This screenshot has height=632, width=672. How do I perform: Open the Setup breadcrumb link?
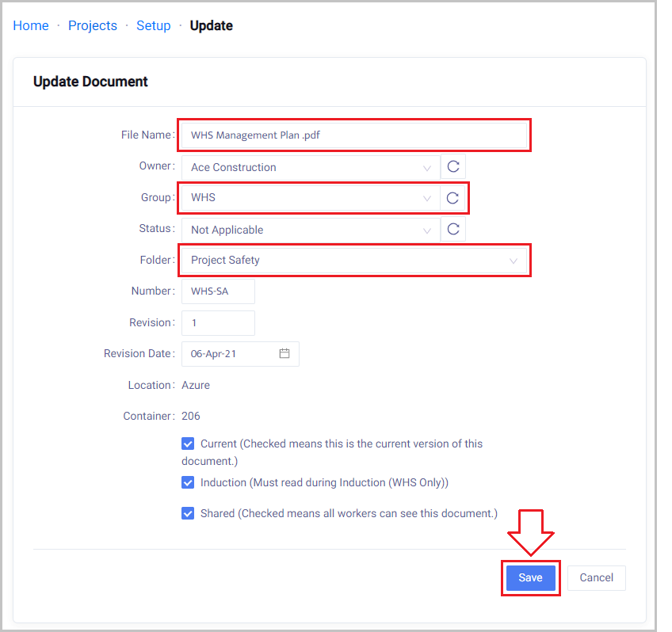tap(154, 25)
